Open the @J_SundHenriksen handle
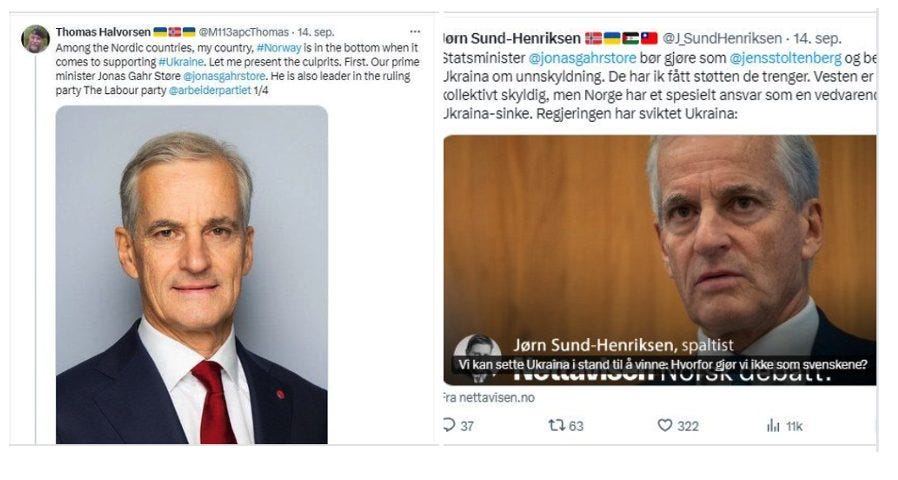 click(722, 38)
